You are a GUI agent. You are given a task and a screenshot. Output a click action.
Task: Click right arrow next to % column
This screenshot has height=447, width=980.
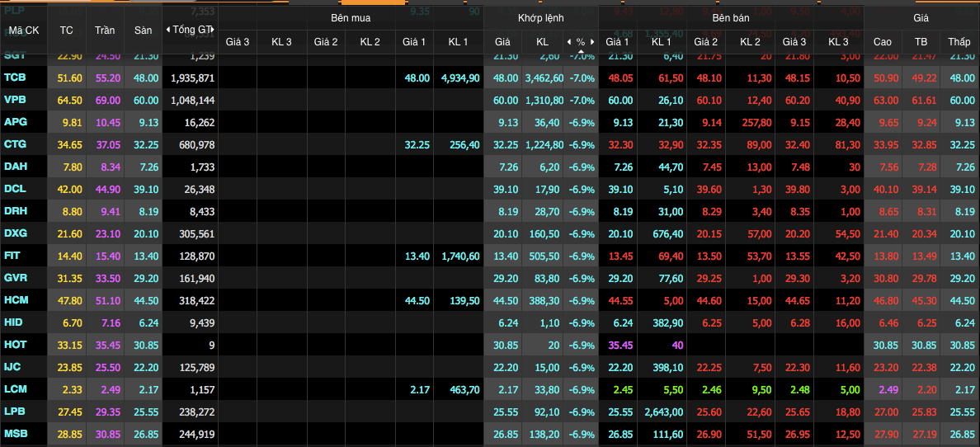click(x=591, y=41)
